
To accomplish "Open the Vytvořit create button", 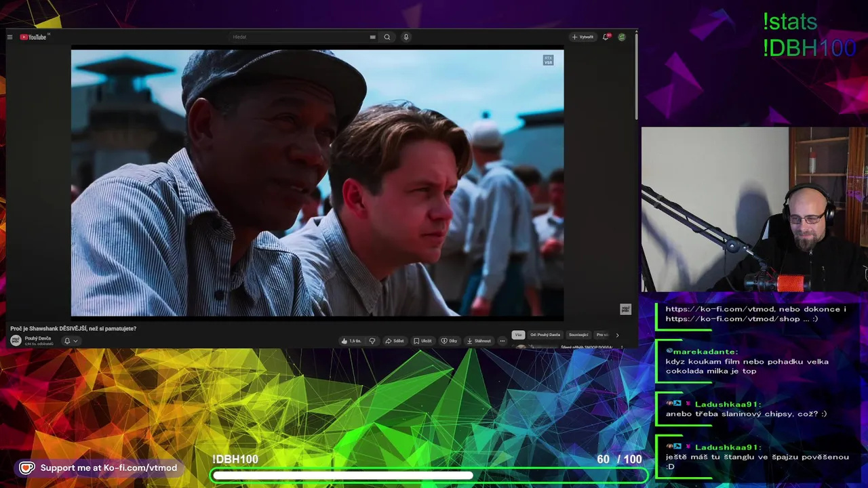I will point(583,37).
